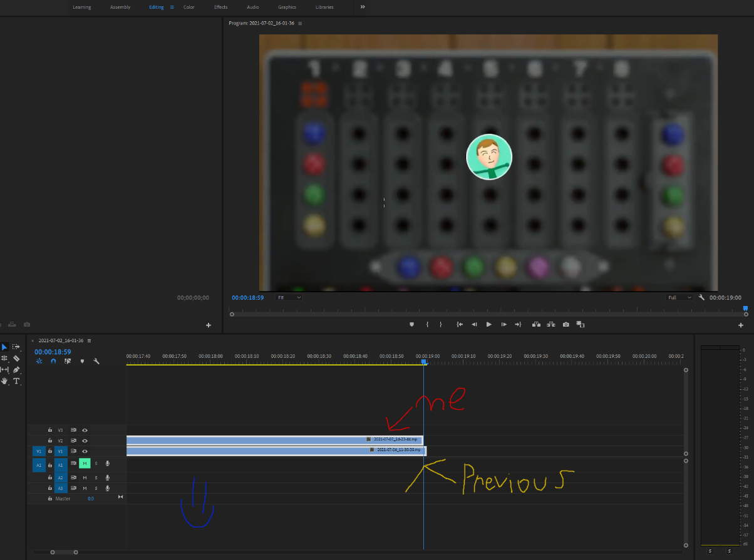Switch to Audio workspace

pos(253,7)
